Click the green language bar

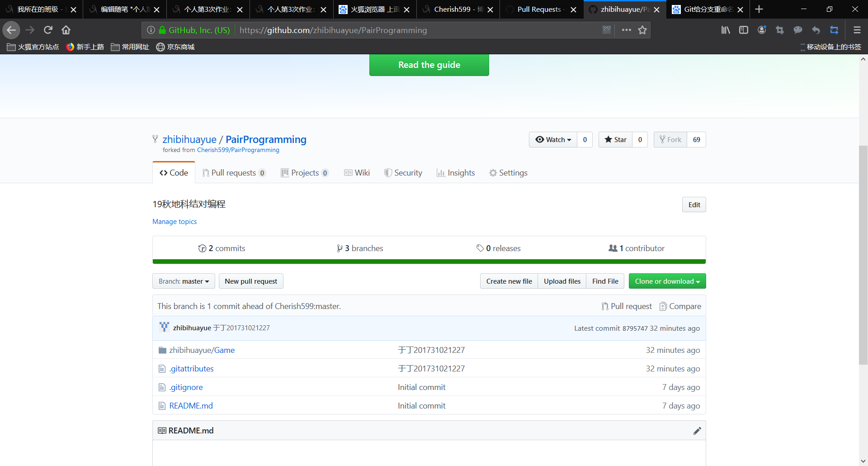pyautogui.click(x=429, y=262)
